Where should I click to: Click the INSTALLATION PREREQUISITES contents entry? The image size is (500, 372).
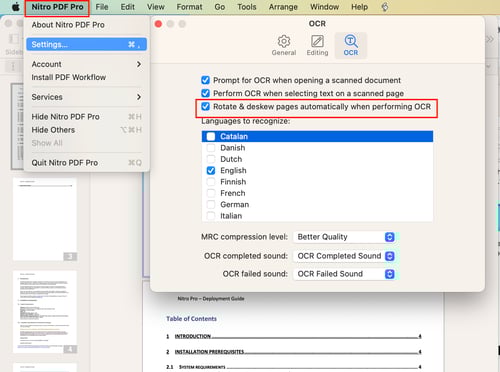point(293,352)
